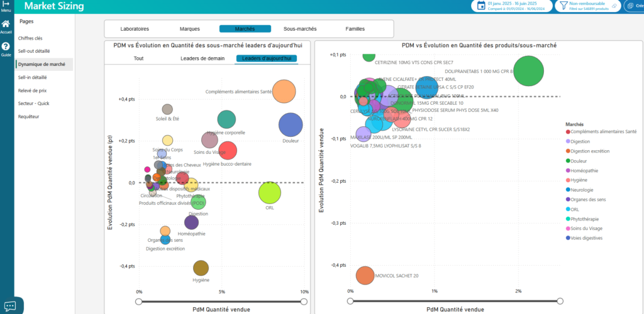Click right handle of right chart slider
Image resolution: width=644 pixels, height=314 pixels.
coord(560,301)
